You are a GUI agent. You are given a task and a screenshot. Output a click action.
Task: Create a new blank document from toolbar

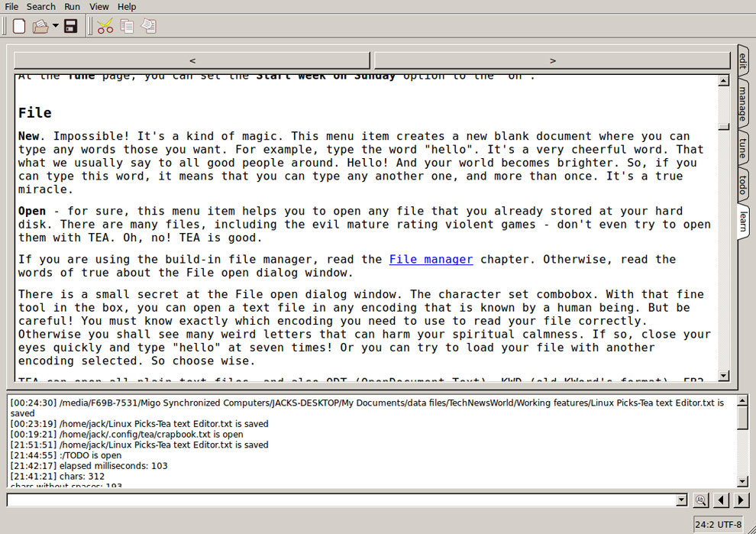[x=19, y=26]
